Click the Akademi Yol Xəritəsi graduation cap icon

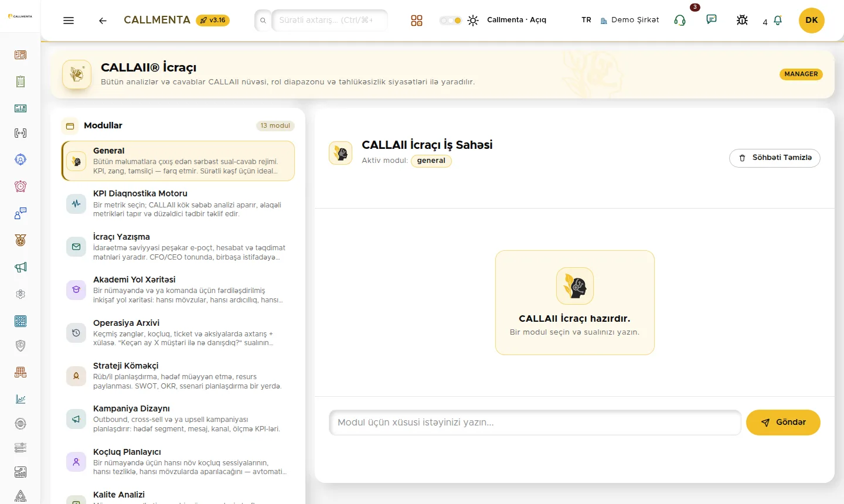76,290
